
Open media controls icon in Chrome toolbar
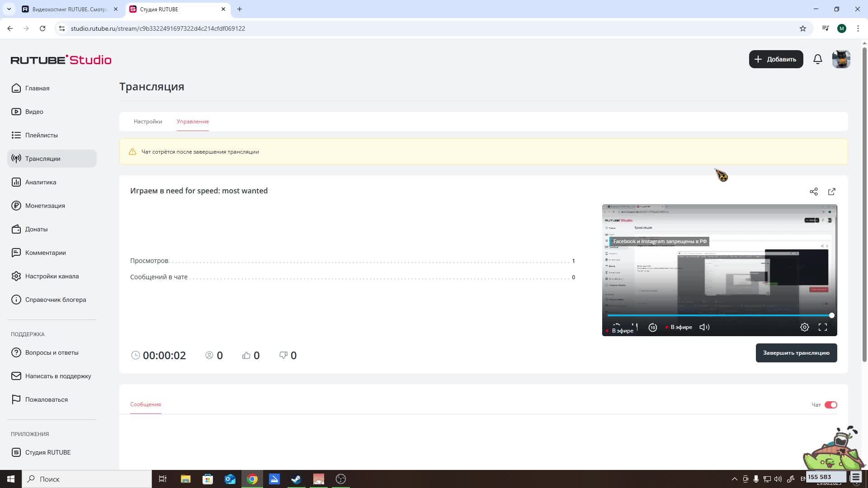(826, 28)
